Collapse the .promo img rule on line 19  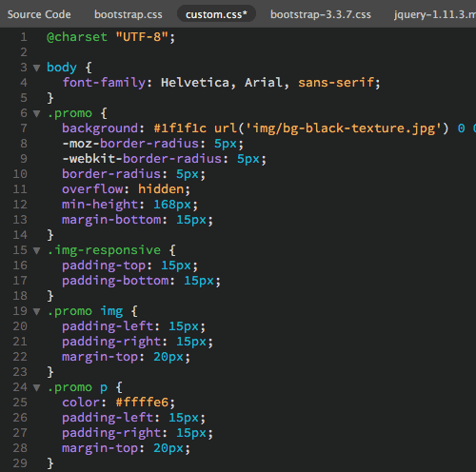(x=37, y=311)
